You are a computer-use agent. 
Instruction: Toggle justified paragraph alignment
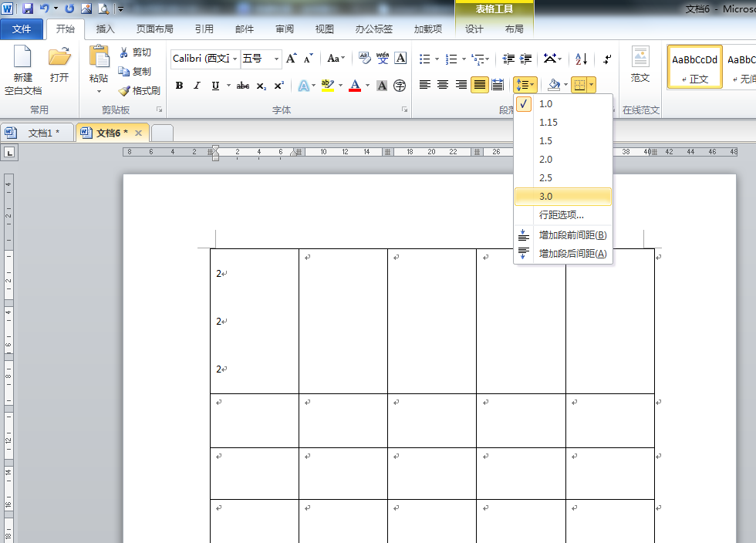[x=480, y=86]
